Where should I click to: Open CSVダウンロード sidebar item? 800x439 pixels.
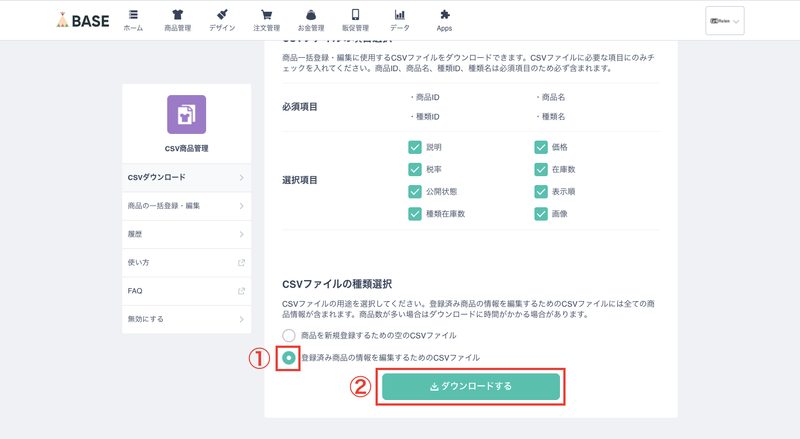click(187, 178)
